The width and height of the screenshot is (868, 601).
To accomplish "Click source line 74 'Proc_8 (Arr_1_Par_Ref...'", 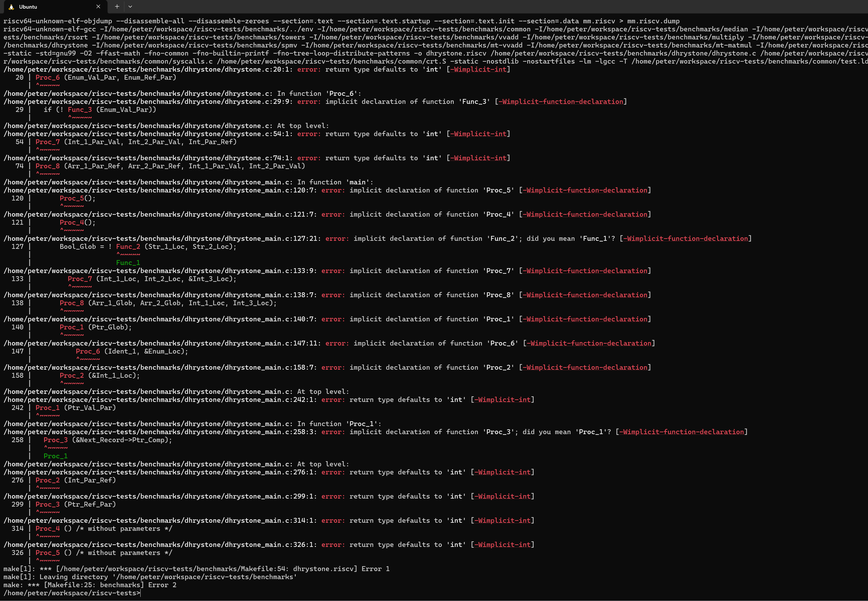I will tap(160, 166).
